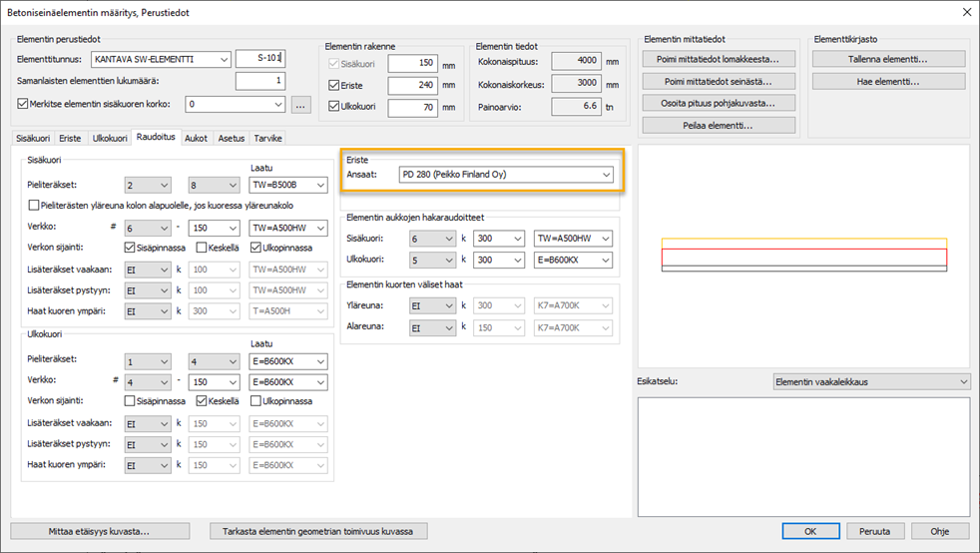Open välitset haat Alareuna EI dropdown
The height and width of the screenshot is (553, 980).
click(432, 328)
